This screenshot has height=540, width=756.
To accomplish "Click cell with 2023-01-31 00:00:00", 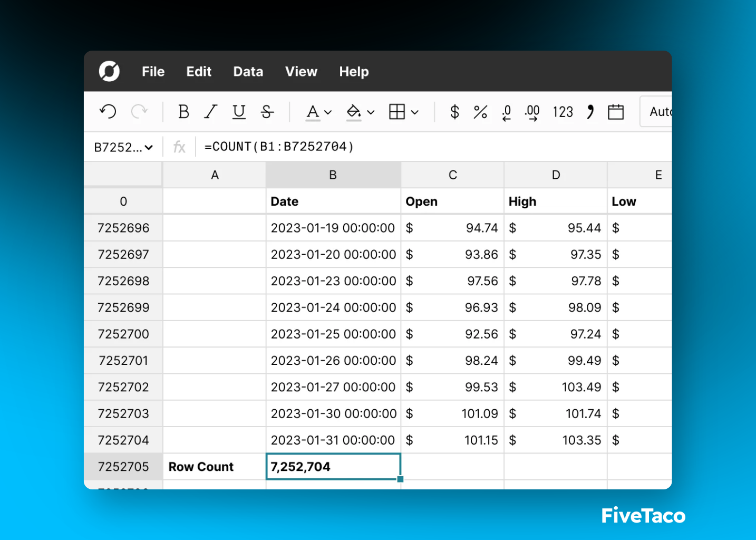I will (x=333, y=440).
